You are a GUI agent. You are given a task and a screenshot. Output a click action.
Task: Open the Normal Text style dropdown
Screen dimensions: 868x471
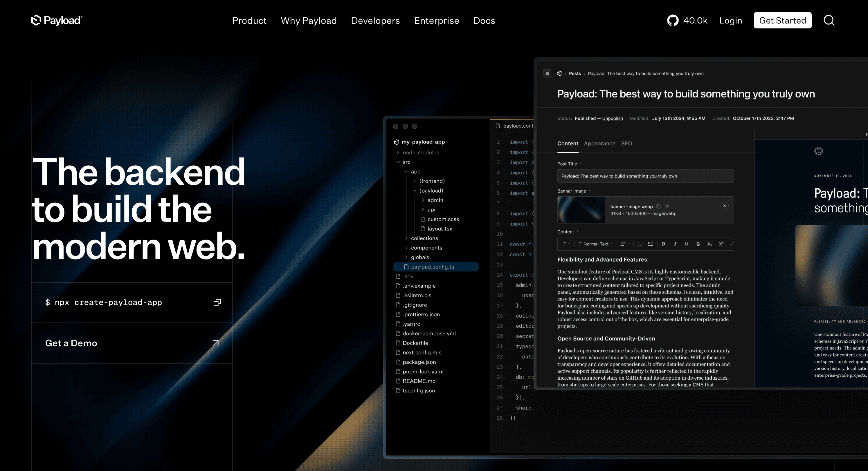596,244
